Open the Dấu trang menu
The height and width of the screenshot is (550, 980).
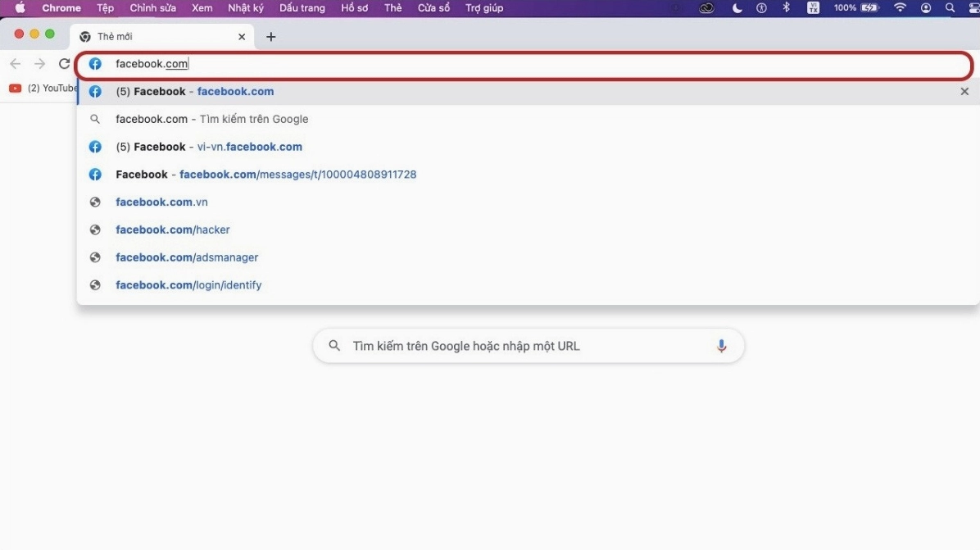click(x=302, y=7)
